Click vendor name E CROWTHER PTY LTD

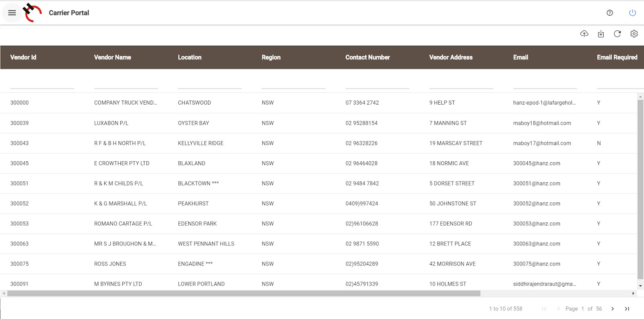click(x=122, y=163)
